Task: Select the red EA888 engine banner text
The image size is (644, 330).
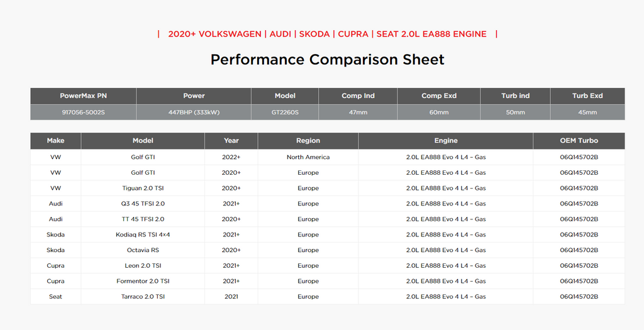Action: [x=327, y=34]
